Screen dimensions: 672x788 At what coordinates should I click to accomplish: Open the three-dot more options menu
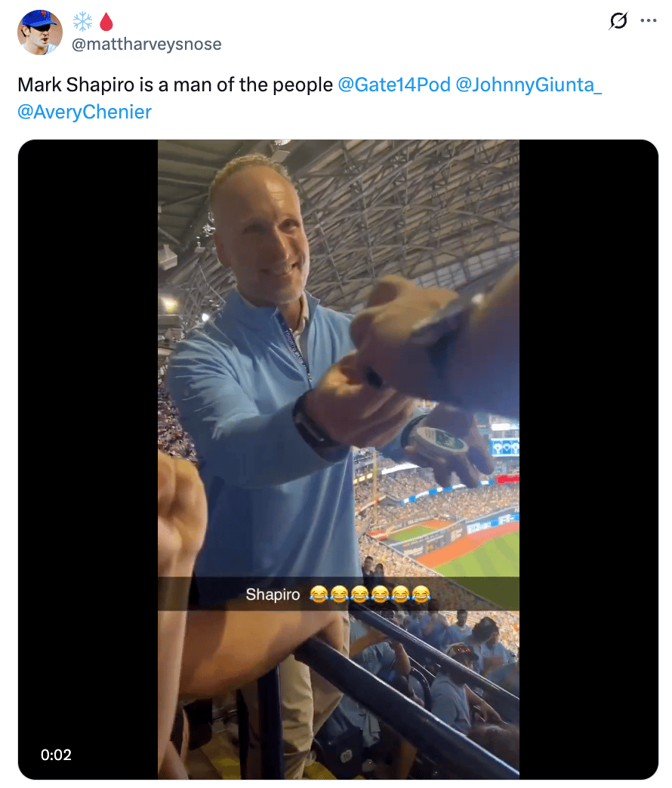(649, 20)
